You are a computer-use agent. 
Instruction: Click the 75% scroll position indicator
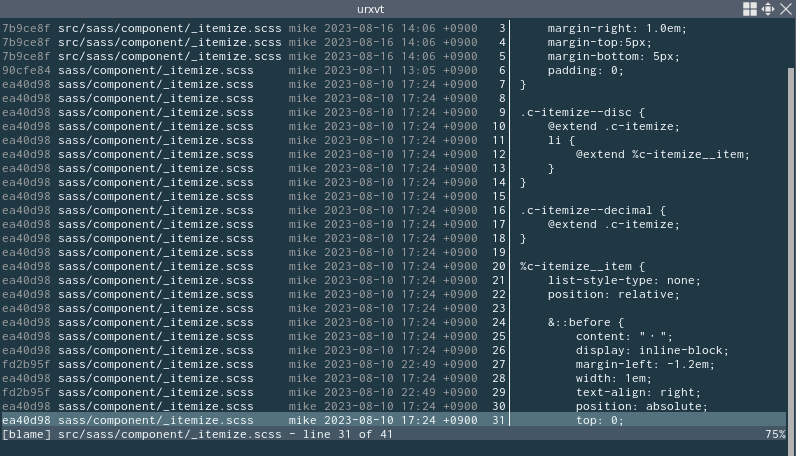[x=775, y=435]
